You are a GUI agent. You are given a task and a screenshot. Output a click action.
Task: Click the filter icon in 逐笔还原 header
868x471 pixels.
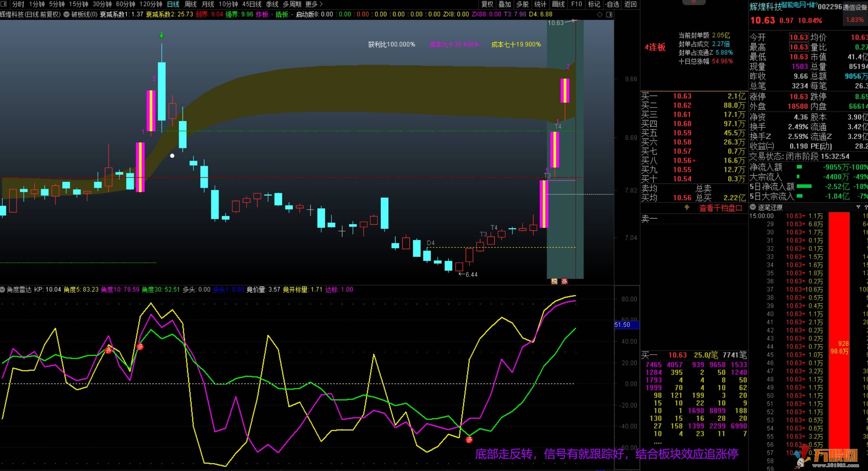[x=858, y=207]
